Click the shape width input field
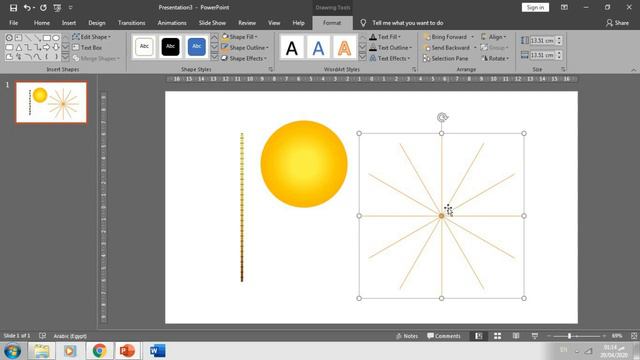The height and width of the screenshot is (360, 640). click(x=542, y=55)
